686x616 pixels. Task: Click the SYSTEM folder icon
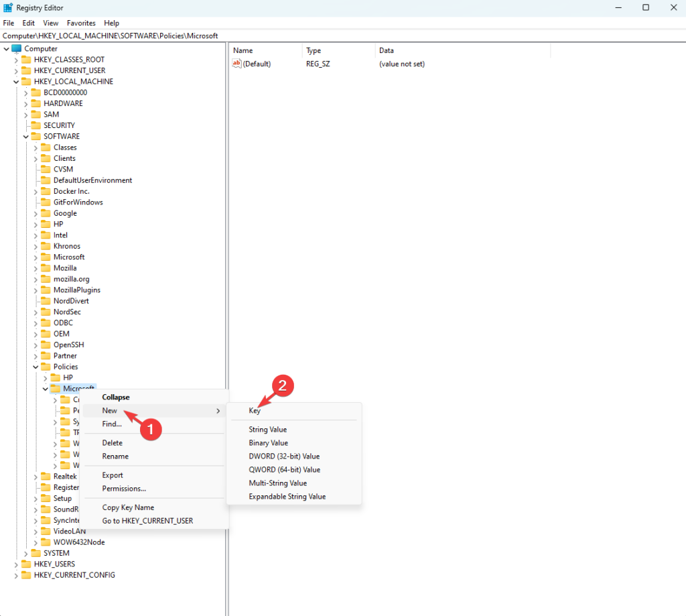(x=36, y=553)
